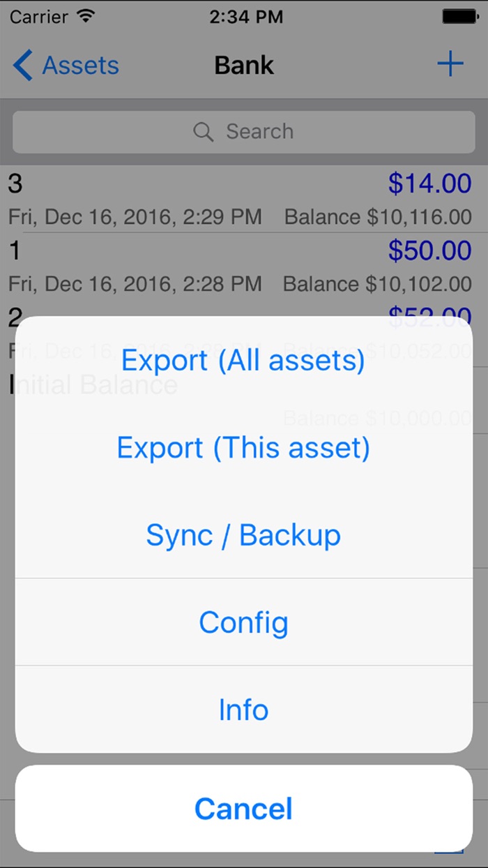488x868 pixels.
Task: Dismiss the sheet with the Cancel button
Action: [x=244, y=808]
